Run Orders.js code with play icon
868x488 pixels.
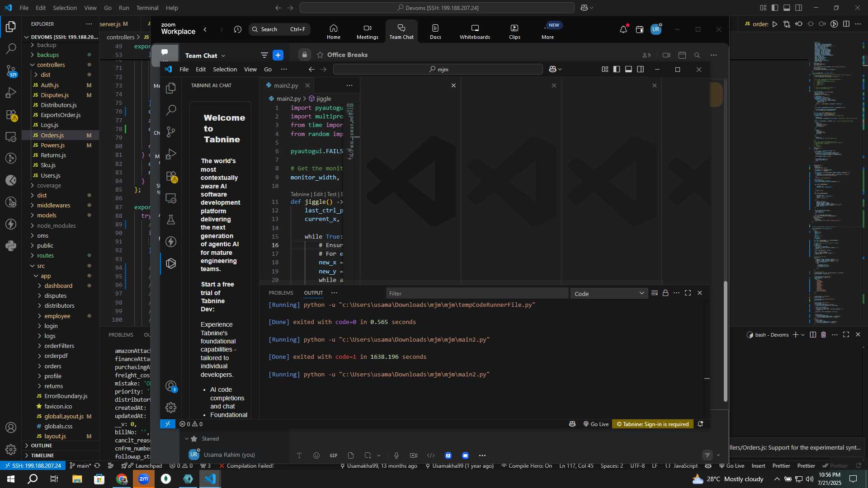pos(775,24)
